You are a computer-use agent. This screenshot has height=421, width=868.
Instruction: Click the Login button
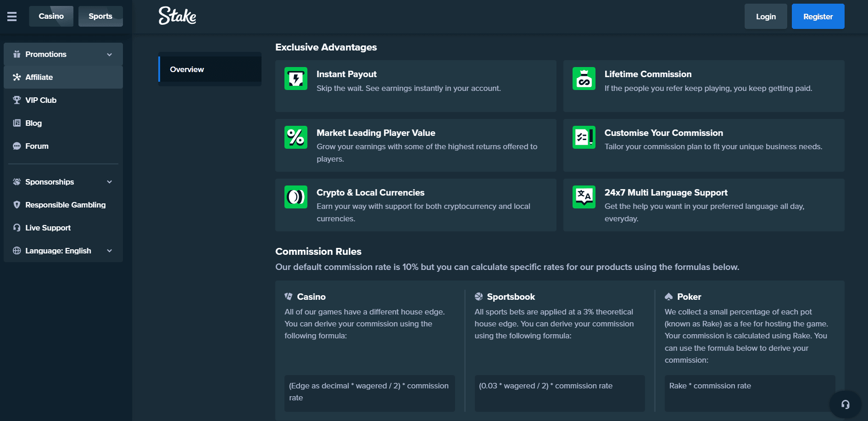point(766,17)
